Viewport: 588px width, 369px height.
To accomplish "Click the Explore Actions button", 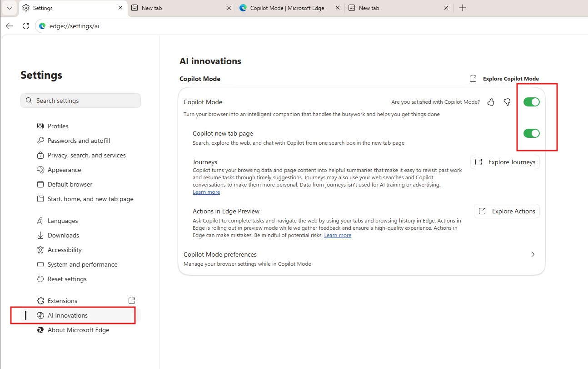I will pyautogui.click(x=506, y=211).
